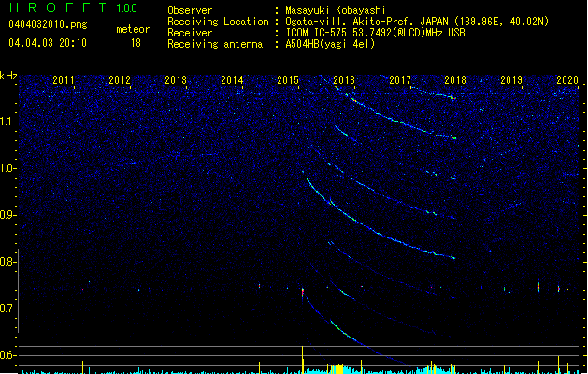Click the 0.7 kHz frequency label
The height and width of the screenshot is (374, 588).
click(8, 309)
